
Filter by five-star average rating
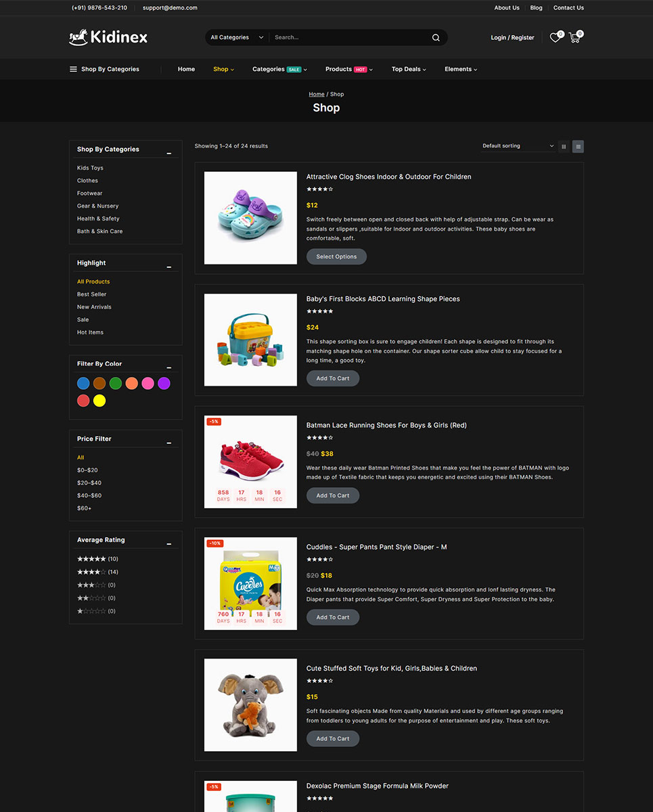click(91, 559)
